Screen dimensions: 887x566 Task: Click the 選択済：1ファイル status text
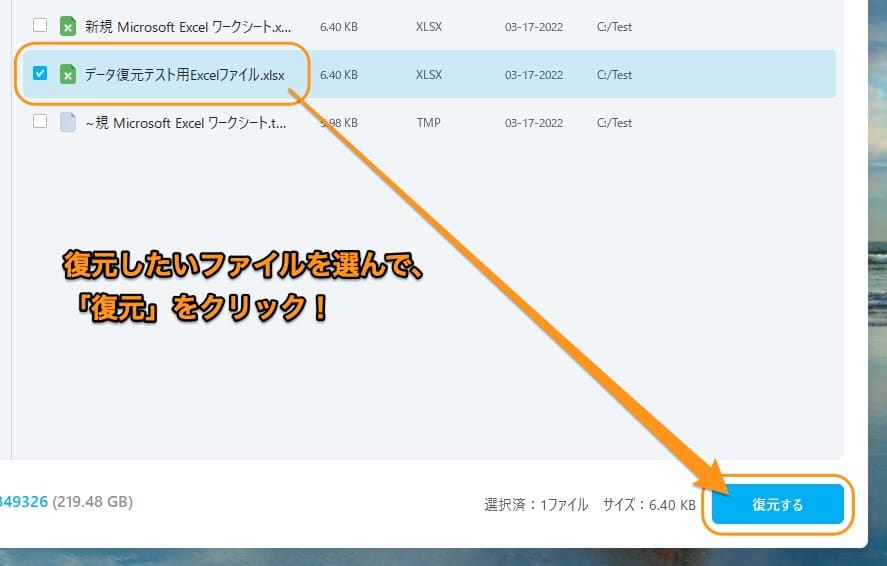(536, 506)
